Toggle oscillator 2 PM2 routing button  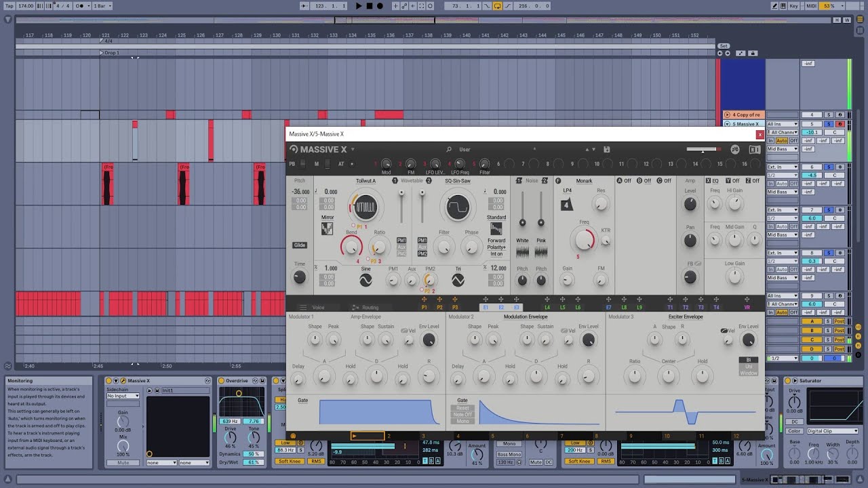click(422, 253)
